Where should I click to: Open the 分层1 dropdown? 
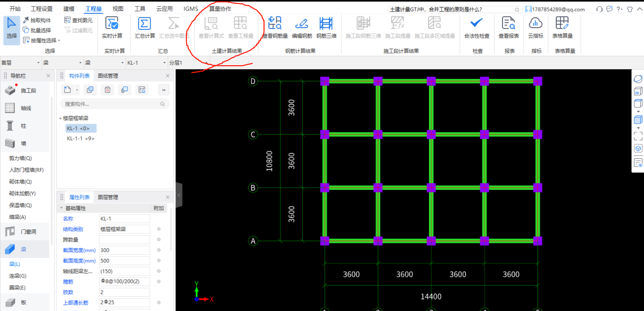188,63
